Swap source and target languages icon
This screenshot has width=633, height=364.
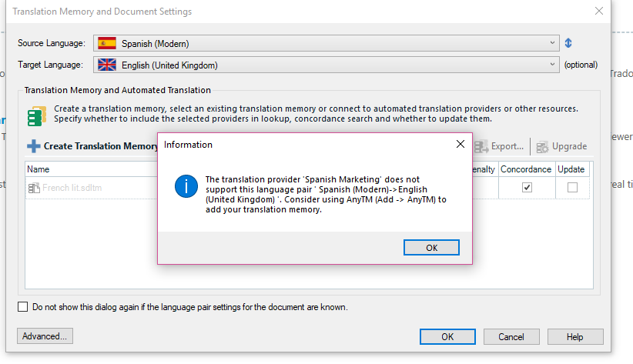(568, 43)
